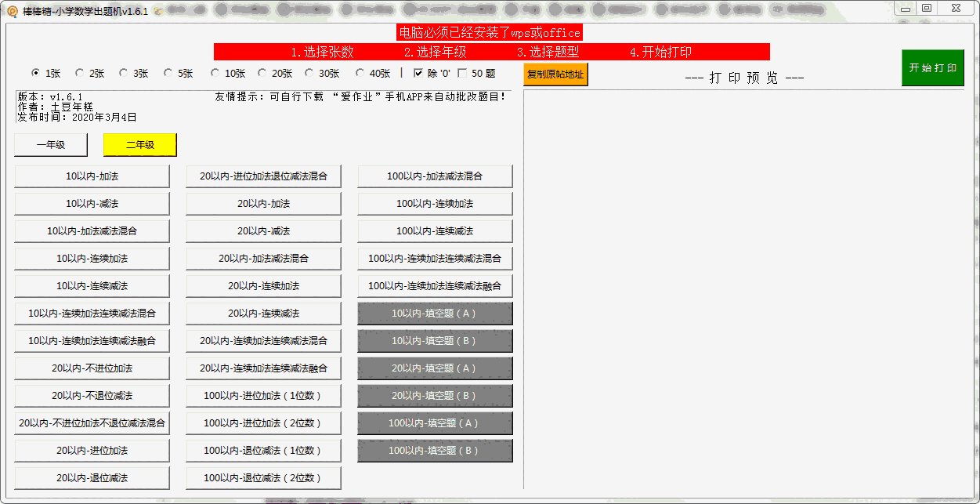
Task: Generate 10以内-连续加法连续减法融合 questions
Action: [x=92, y=340]
